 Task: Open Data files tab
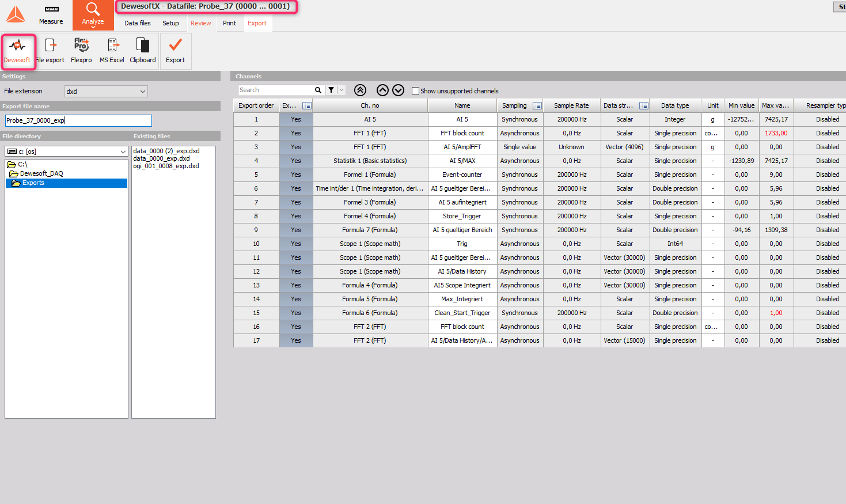point(138,23)
